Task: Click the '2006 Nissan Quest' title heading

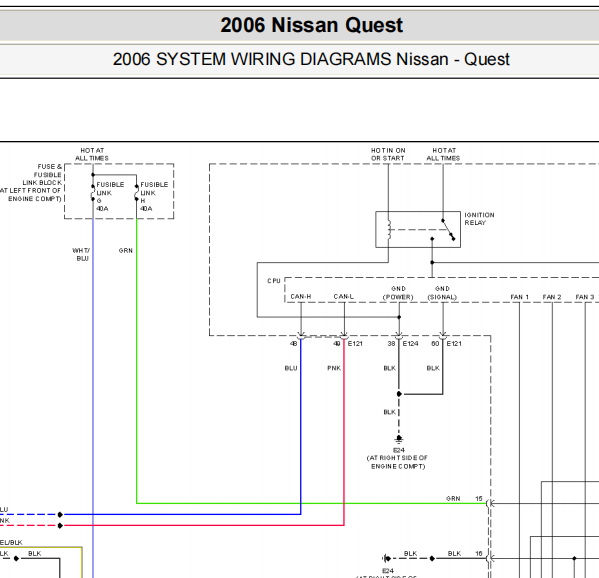Action: tap(311, 25)
